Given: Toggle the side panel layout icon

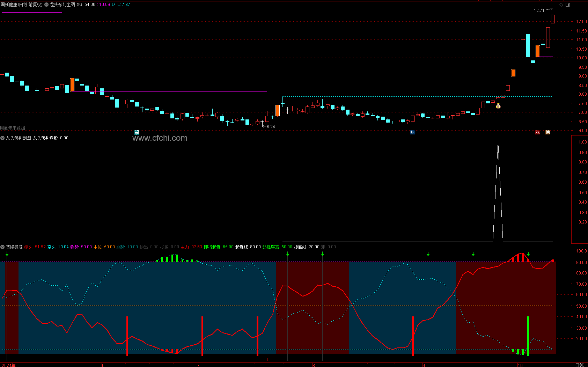Looking at the screenshot, I should pyautogui.click(x=568, y=5).
